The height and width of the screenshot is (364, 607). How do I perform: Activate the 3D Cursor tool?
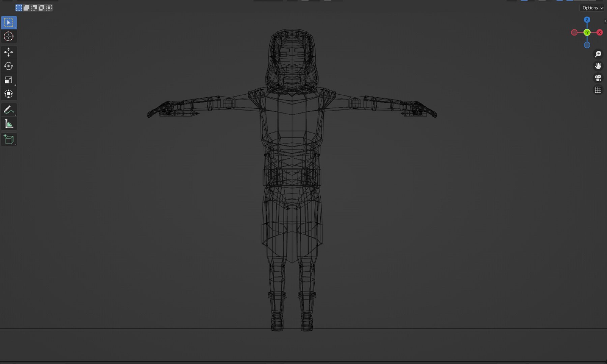[x=9, y=36]
